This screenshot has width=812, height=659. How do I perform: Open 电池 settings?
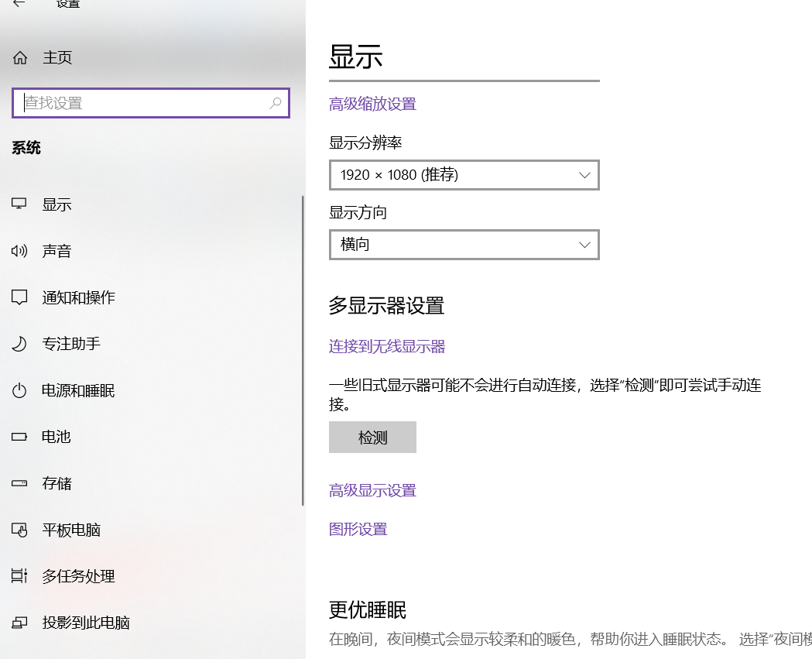coord(57,436)
